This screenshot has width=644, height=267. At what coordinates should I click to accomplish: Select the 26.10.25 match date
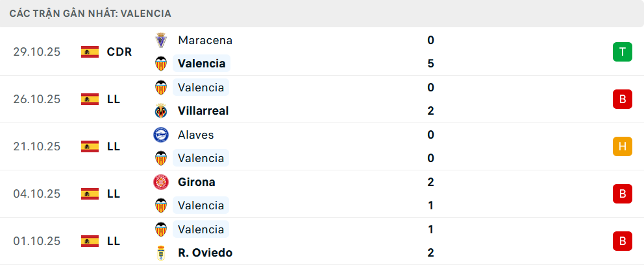click(x=36, y=99)
